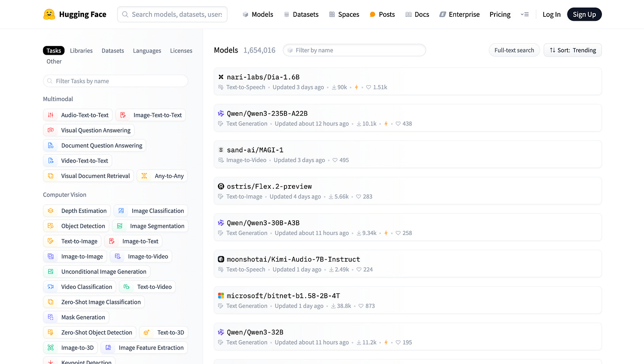Switch to the Licenses filter tab
The image size is (644, 364).
coord(181,50)
